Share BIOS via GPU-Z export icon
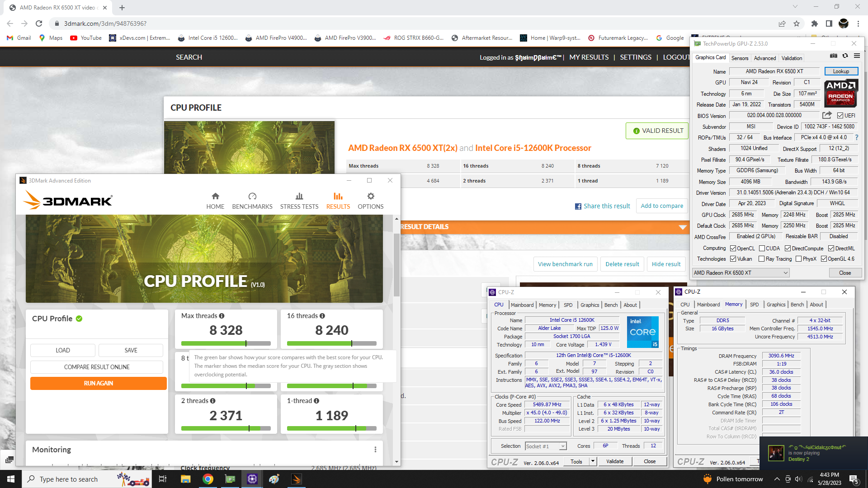 pyautogui.click(x=827, y=115)
